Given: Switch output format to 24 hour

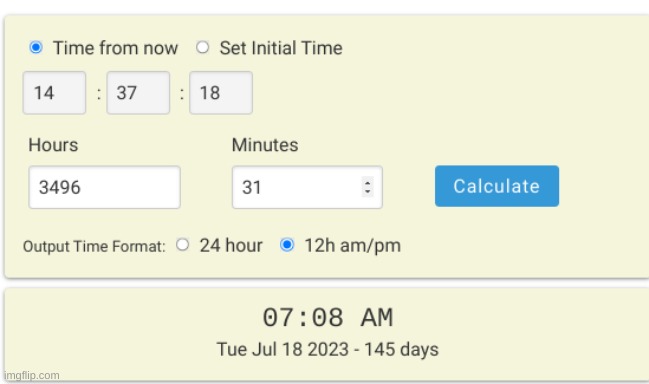Looking at the screenshot, I should [x=183, y=245].
